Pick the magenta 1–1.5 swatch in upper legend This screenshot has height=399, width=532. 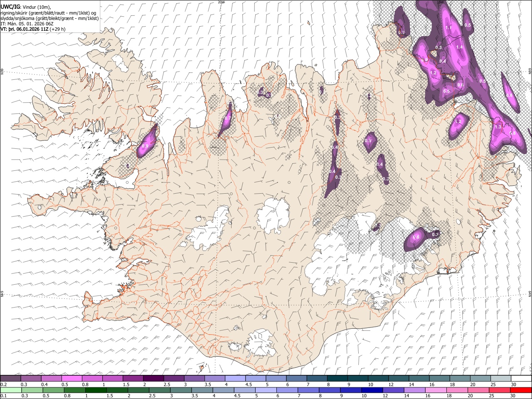113,379
